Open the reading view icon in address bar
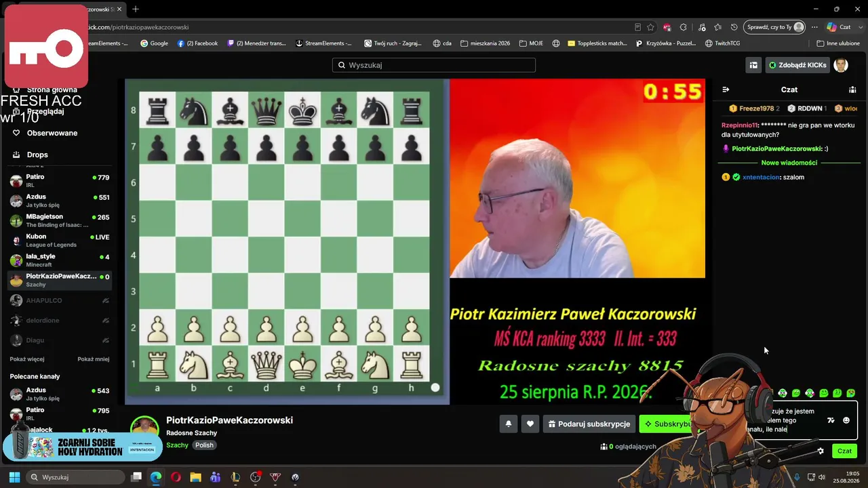Screen dimensions: 868x488 click(x=638, y=27)
